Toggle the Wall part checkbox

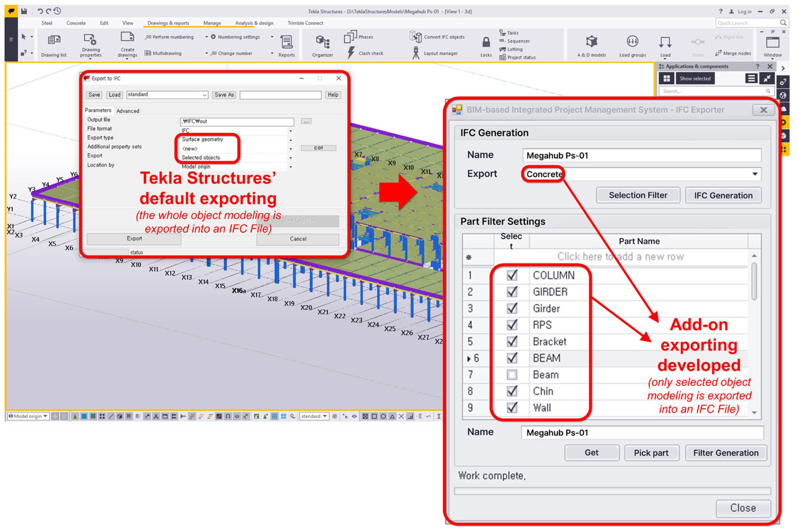tap(512, 408)
